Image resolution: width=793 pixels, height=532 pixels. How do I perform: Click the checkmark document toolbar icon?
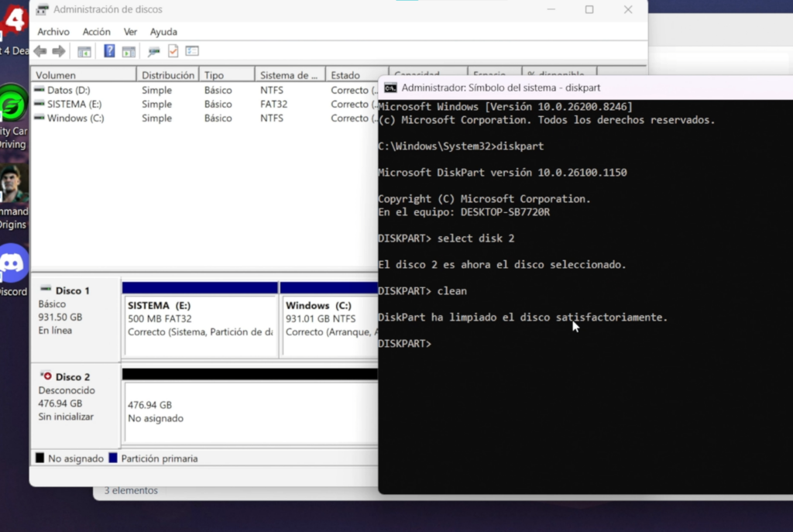coord(173,51)
